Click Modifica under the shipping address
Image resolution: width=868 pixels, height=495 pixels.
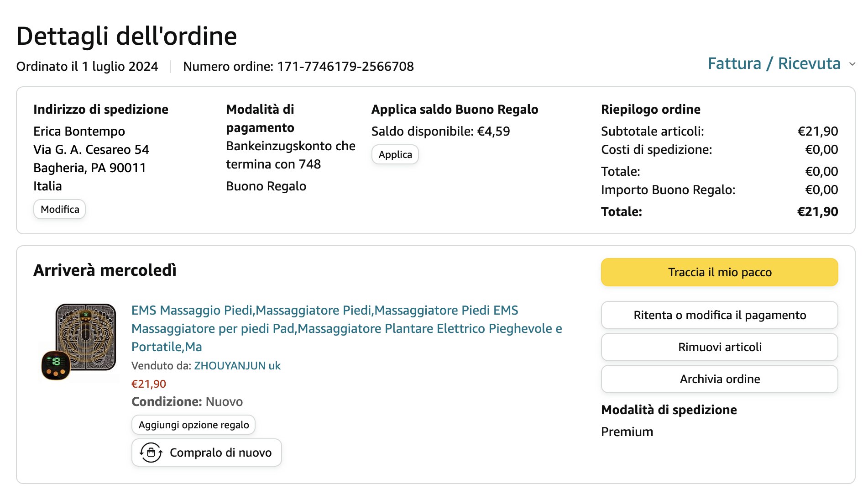60,209
